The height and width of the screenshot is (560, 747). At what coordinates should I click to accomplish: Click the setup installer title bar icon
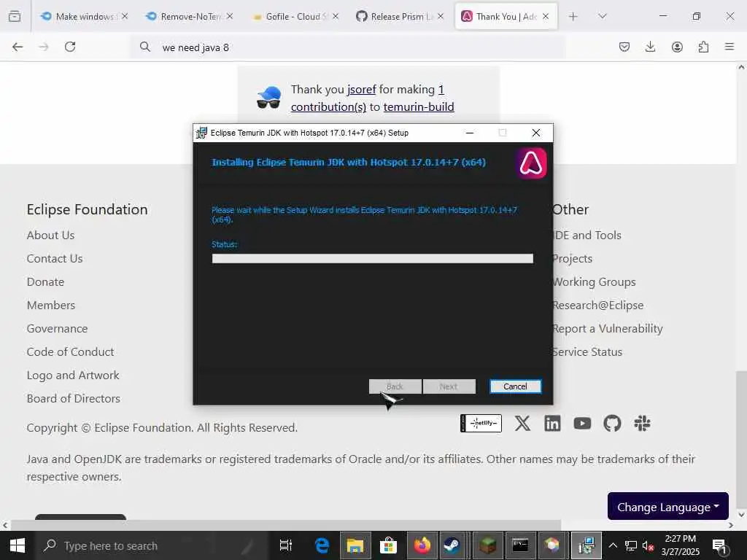[x=201, y=133]
